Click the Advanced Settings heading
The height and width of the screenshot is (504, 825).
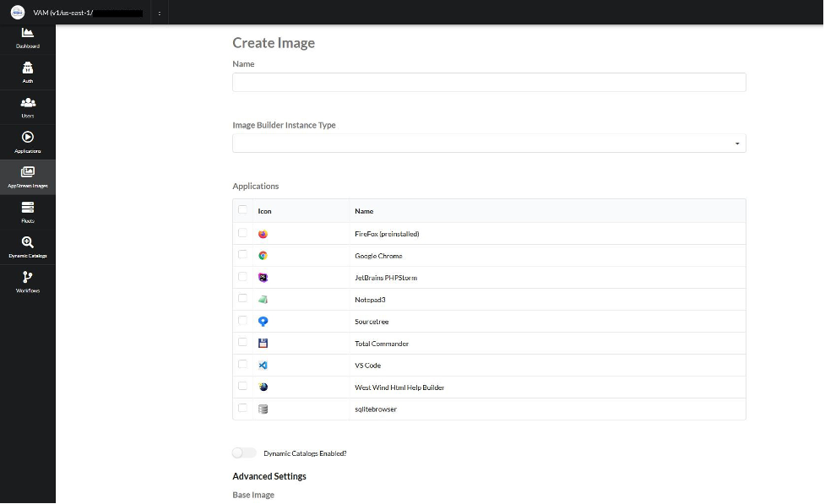pos(269,475)
